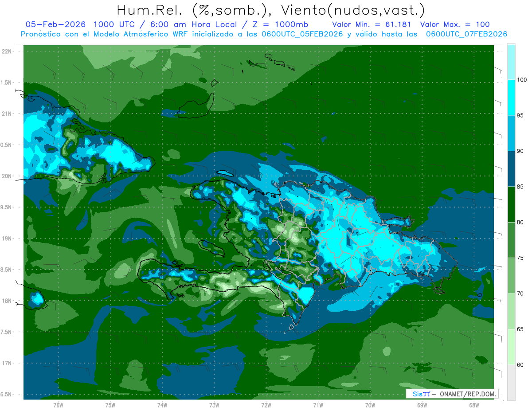Click the longitude label "71W"
This screenshot has height=411, width=532.
pyautogui.click(x=318, y=406)
